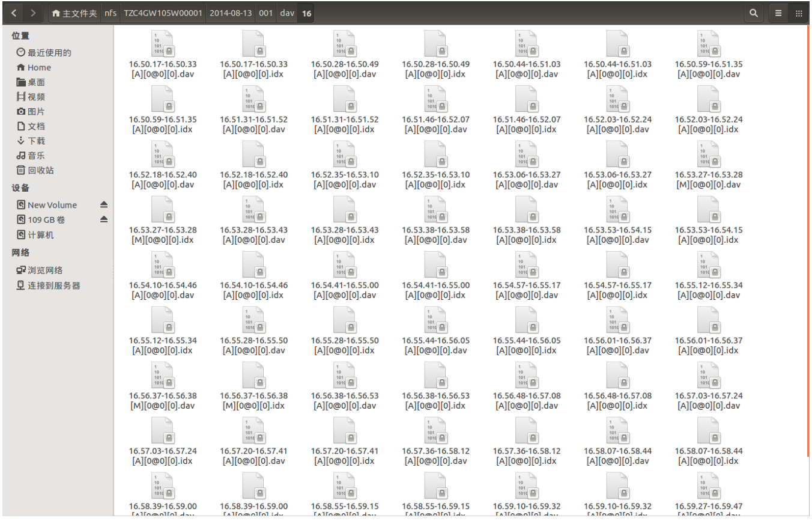Click file name 16.56.01-16.56.37 [A][0@0][0].idx
This screenshot has height=521, width=812.
708,346
